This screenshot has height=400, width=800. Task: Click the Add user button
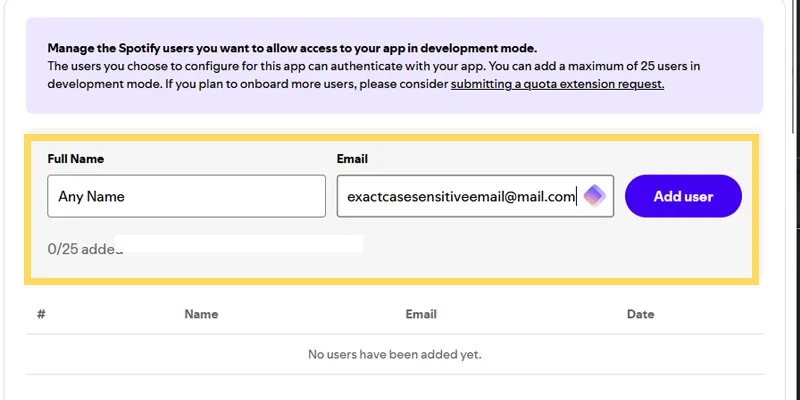tap(683, 196)
